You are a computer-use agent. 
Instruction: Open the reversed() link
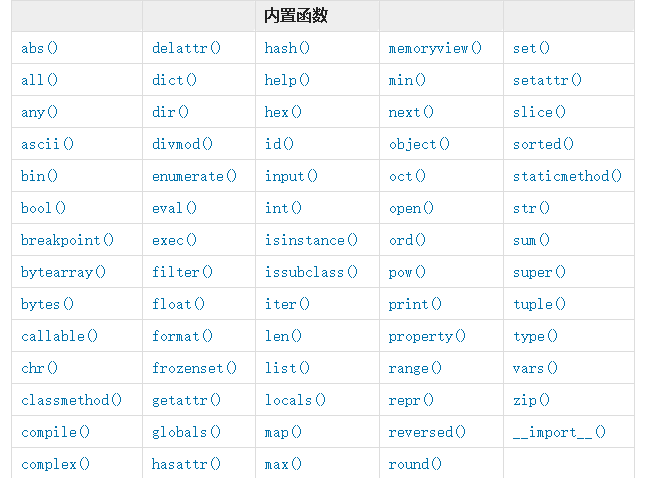427,432
